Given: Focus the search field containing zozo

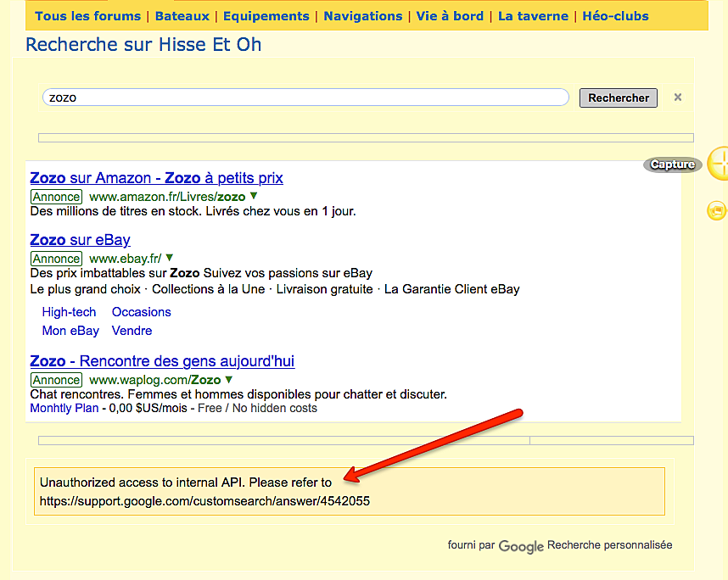Looking at the screenshot, I should pos(305,98).
